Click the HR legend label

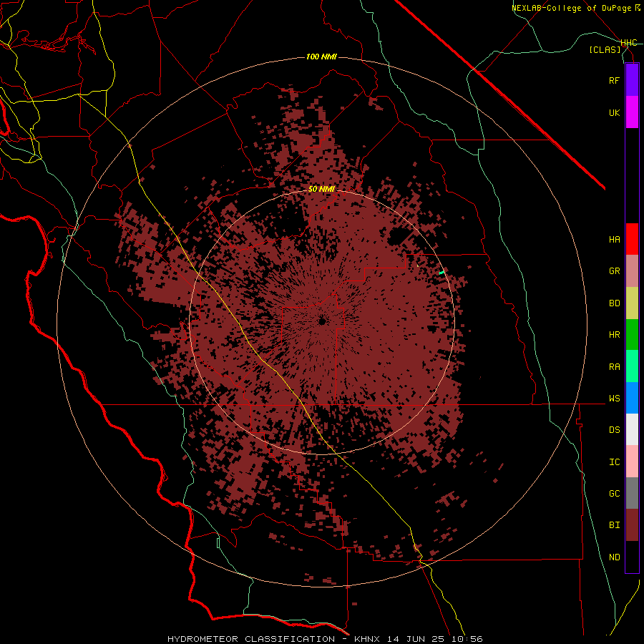pyautogui.click(x=614, y=335)
